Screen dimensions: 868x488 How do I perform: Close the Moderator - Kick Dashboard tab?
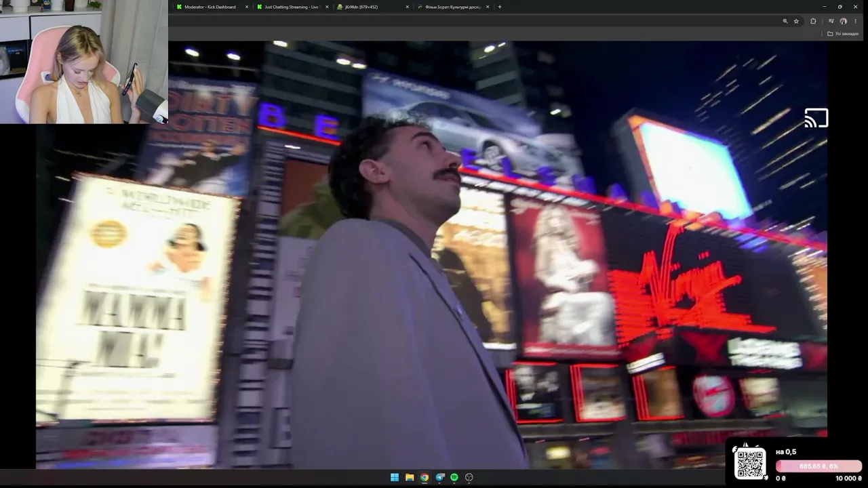pos(247,7)
